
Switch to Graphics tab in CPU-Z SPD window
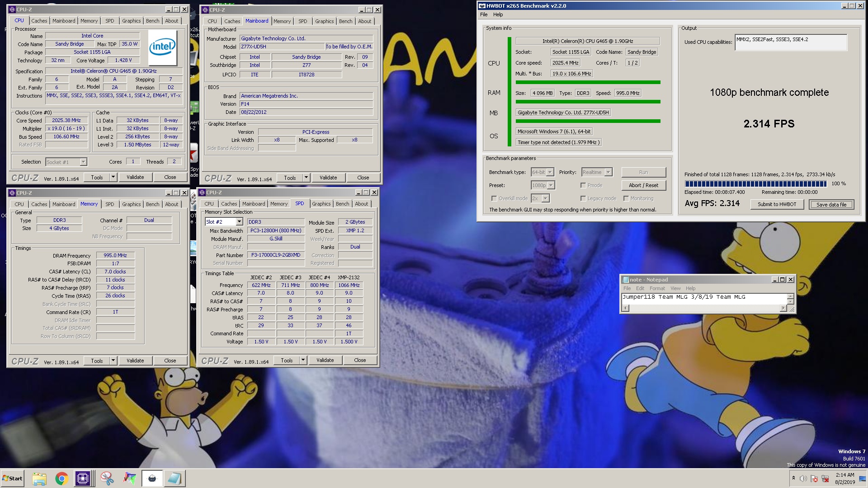pyautogui.click(x=321, y=204)
